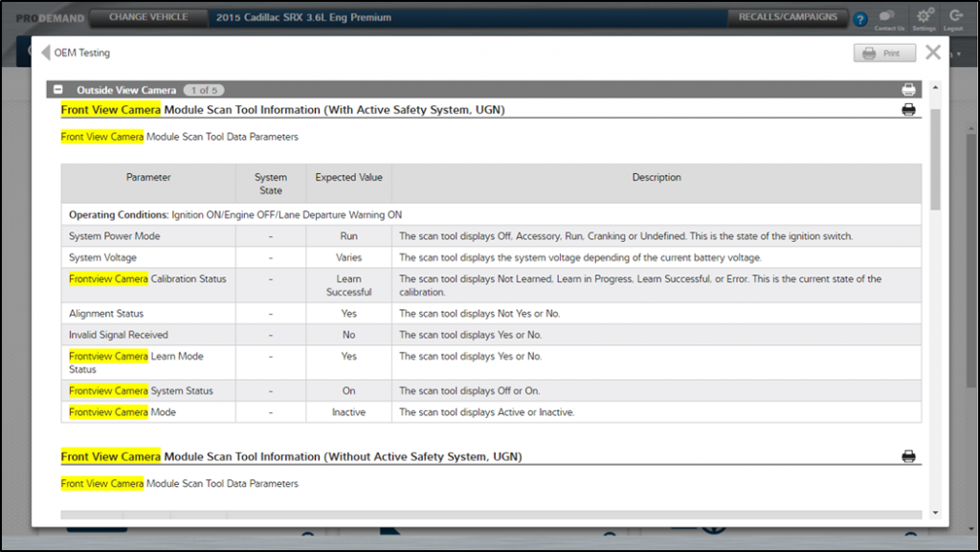Print the Without Active Safety System article

tap(908, 456)
